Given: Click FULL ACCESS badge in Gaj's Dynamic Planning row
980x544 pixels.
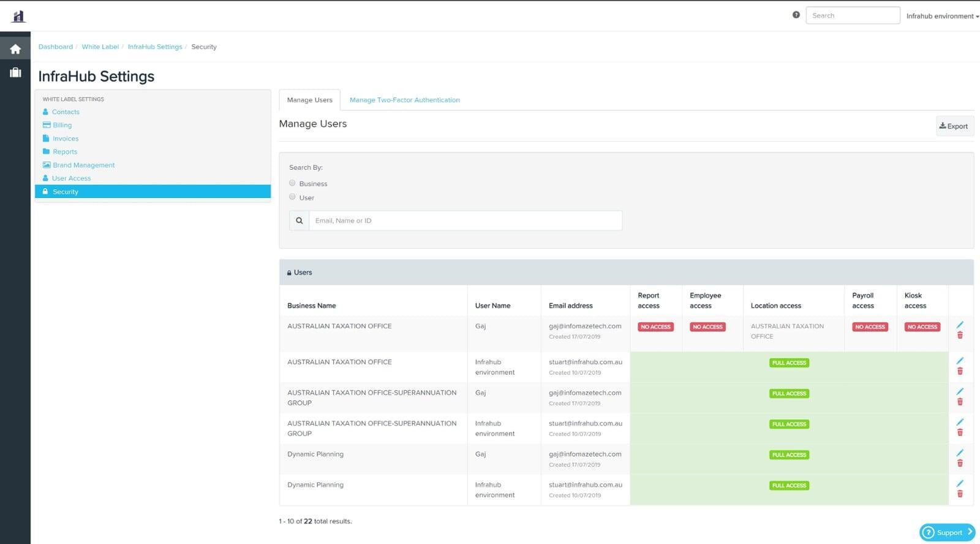Looking at the screenshot, I should (789, 455).
